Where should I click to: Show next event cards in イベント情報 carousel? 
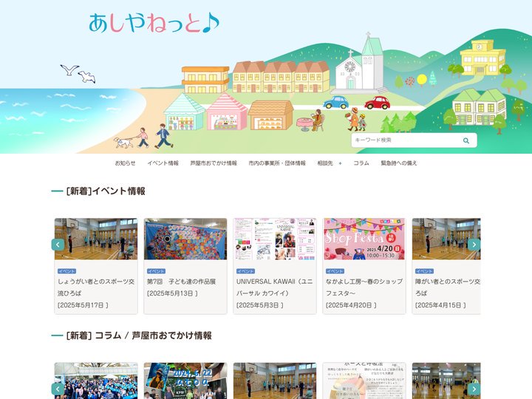point(474,245)
